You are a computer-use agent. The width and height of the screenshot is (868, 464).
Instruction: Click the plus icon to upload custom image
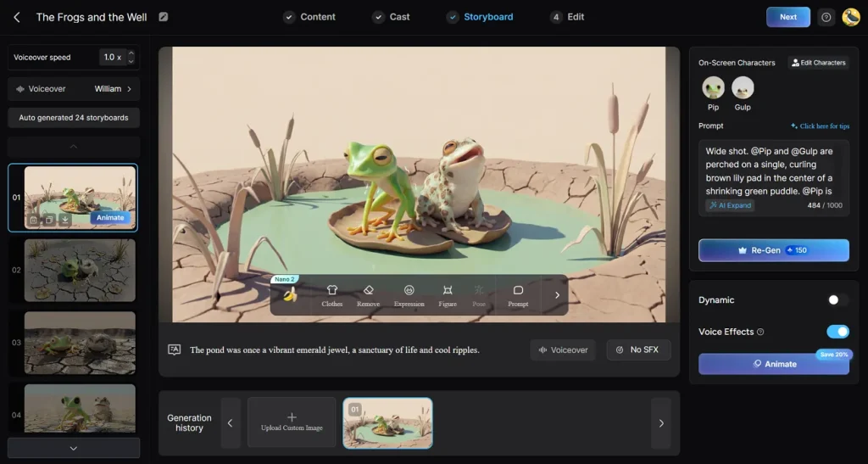(292, 417)
